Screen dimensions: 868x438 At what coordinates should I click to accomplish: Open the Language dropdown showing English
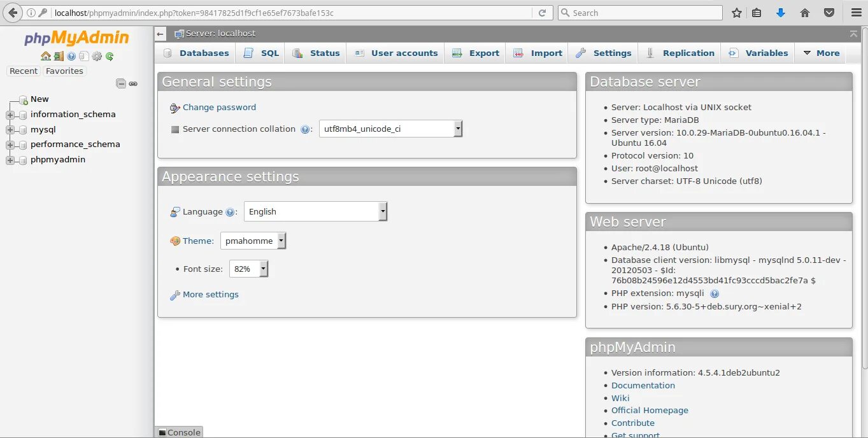pyautogui.click(x=315, y=211)
